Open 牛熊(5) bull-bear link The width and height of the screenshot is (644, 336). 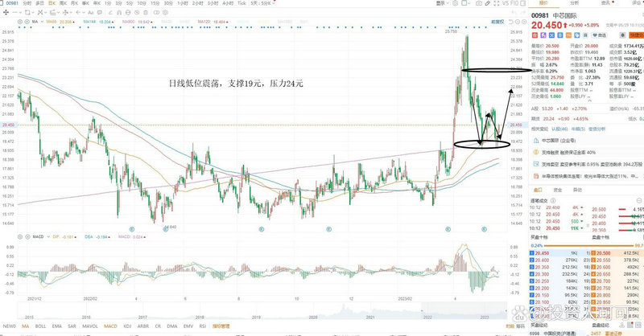pos(577,129)
